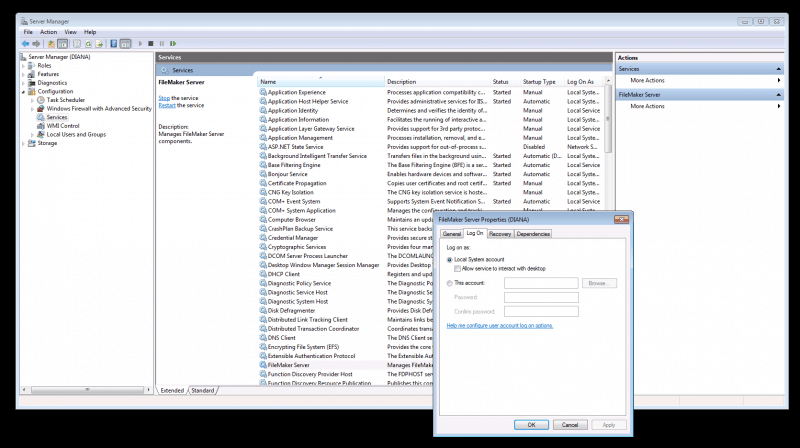800x448 pixels.
Task: Open More Actions under Services in Actions pane
Action: (647, 81)
